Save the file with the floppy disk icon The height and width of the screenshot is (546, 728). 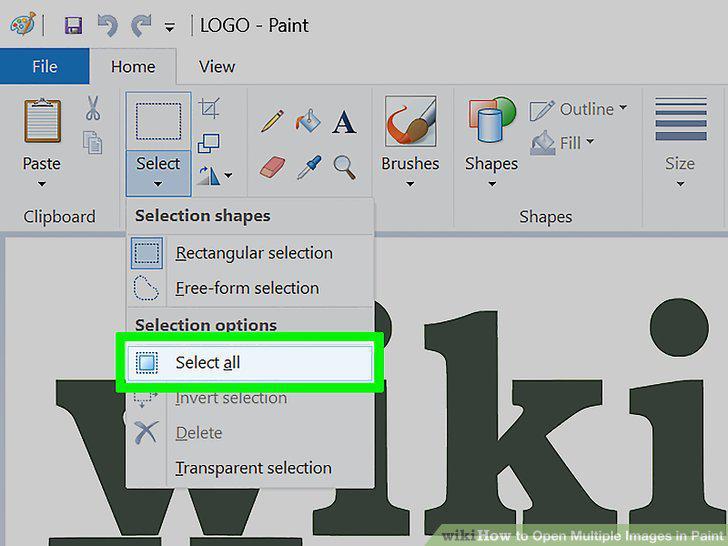[73, 25]
